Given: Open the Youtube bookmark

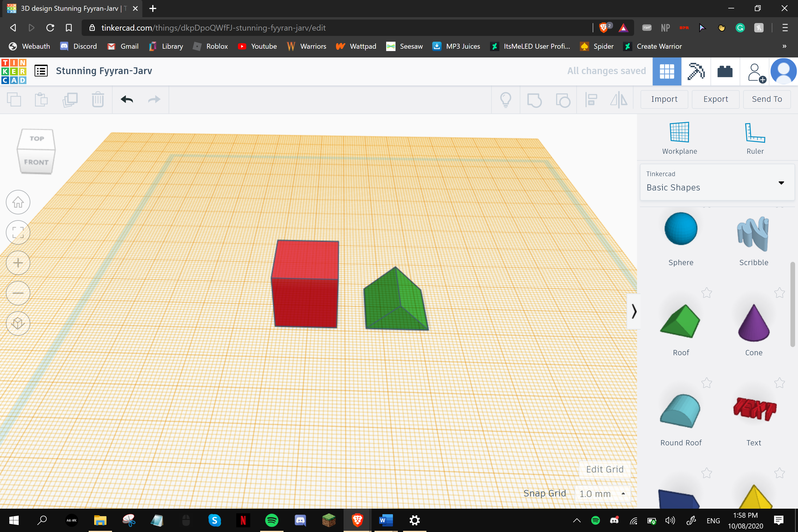Looking at the screenshot, I should pyautogui.click(x=258, y=46).
